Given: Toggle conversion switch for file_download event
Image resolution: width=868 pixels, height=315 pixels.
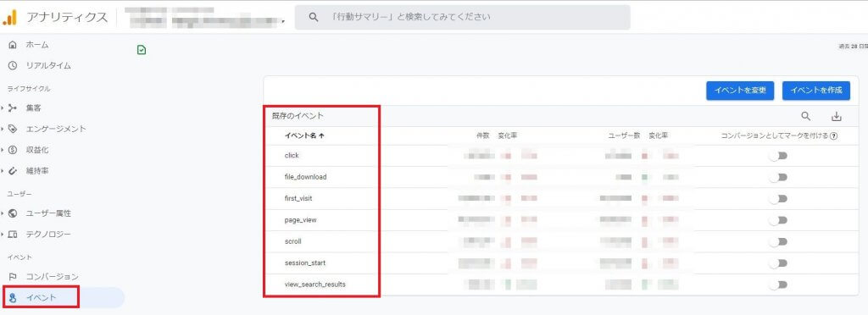Looking at the screenshot, I should coord(778,177).
